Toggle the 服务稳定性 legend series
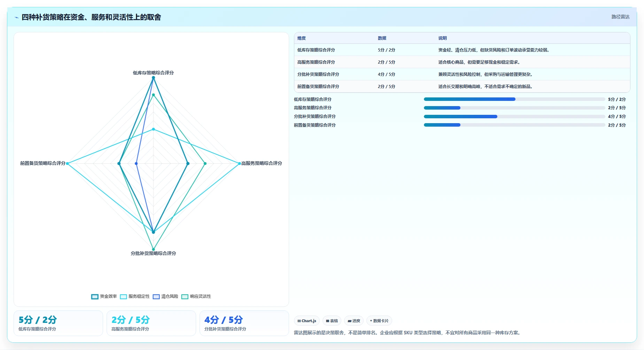644x350 pixels. (135, 296)
